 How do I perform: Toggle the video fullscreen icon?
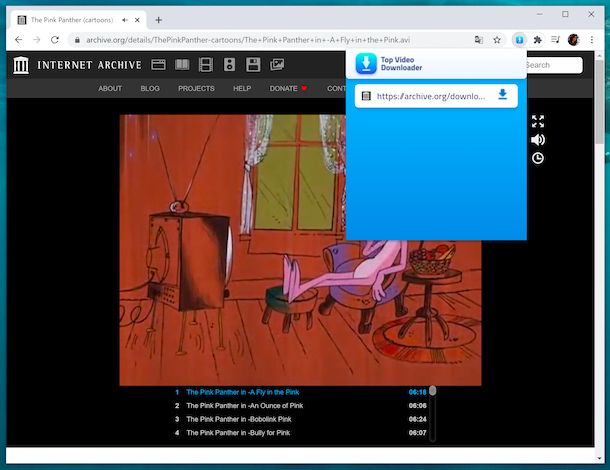click(538, 121)
